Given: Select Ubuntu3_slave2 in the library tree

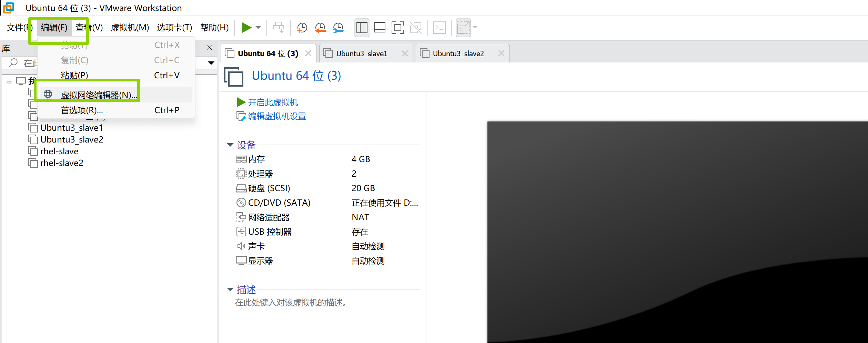Looking at the screenshot, I should point(72,140).
